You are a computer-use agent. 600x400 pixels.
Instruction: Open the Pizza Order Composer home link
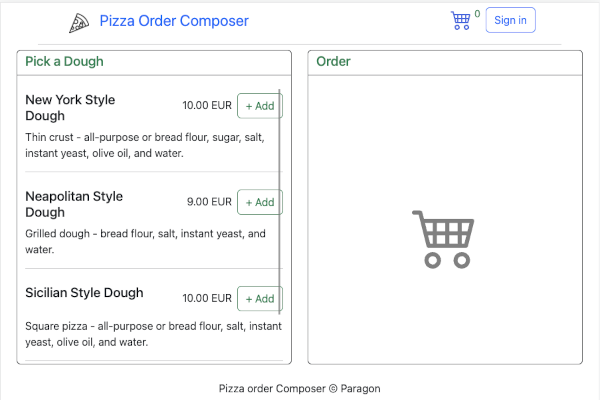tap(174, 21)
